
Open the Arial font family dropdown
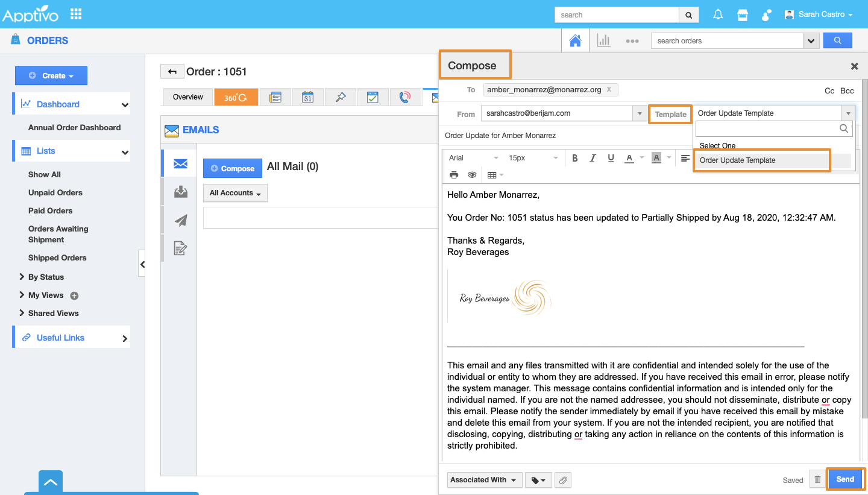click(x=473, y=158)
